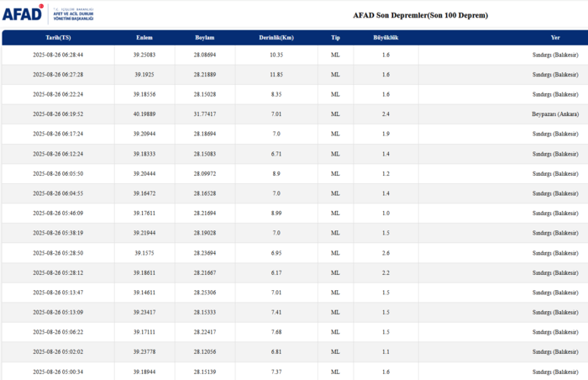Click longitude value 28.08694

pos(205,55)
